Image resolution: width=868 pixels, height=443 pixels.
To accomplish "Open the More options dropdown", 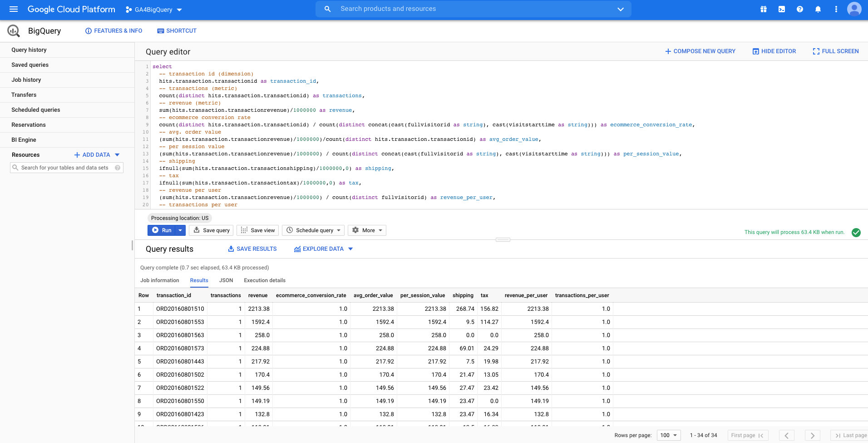I will [x=367, y=230].
